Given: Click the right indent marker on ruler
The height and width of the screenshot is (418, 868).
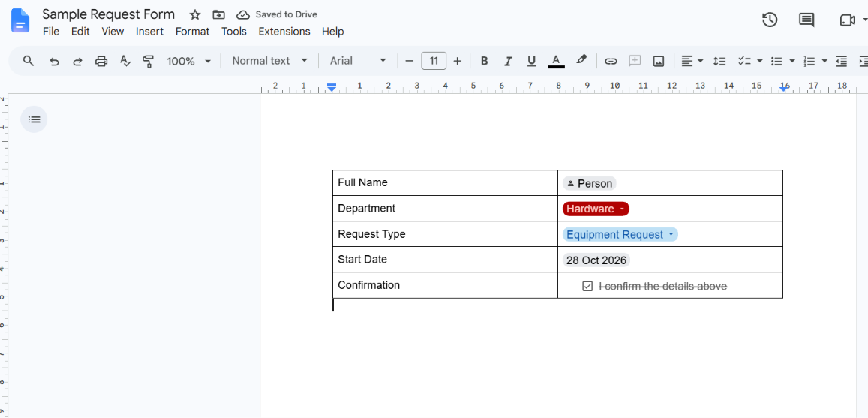Looking at the screenshot, I should (784, 89).
